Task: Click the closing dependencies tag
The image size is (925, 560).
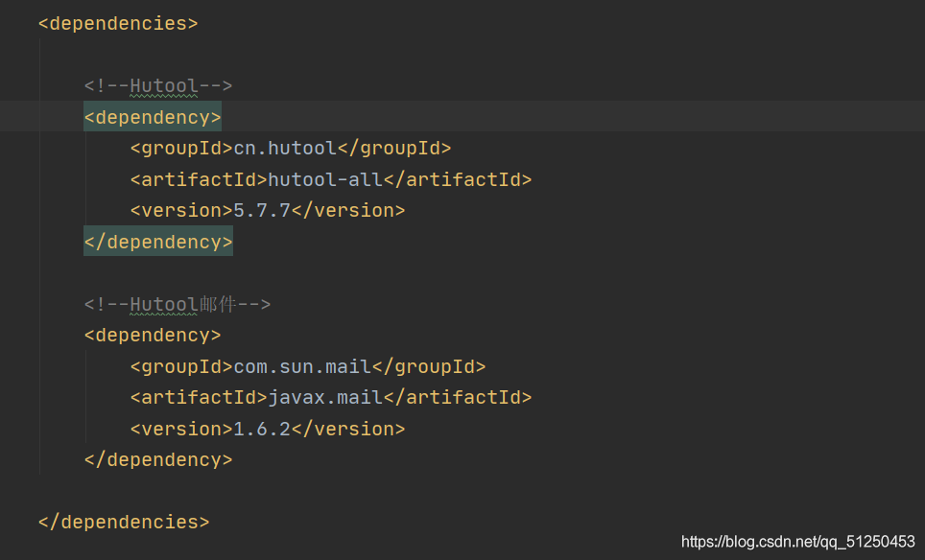Action: pyautogui.click(x=124, y=523)
